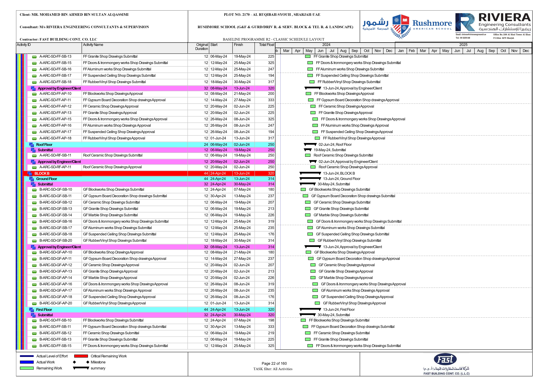Viewport: 554px width, 392px height.
Task: Click the Roof Floor WBS group icon
Action: pos(32,145)
